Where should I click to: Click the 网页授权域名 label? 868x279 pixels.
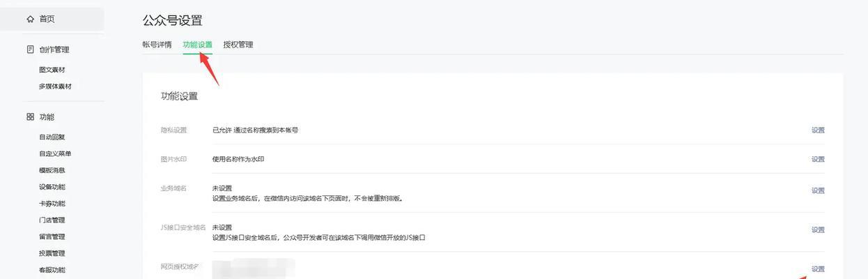point(180,266)
